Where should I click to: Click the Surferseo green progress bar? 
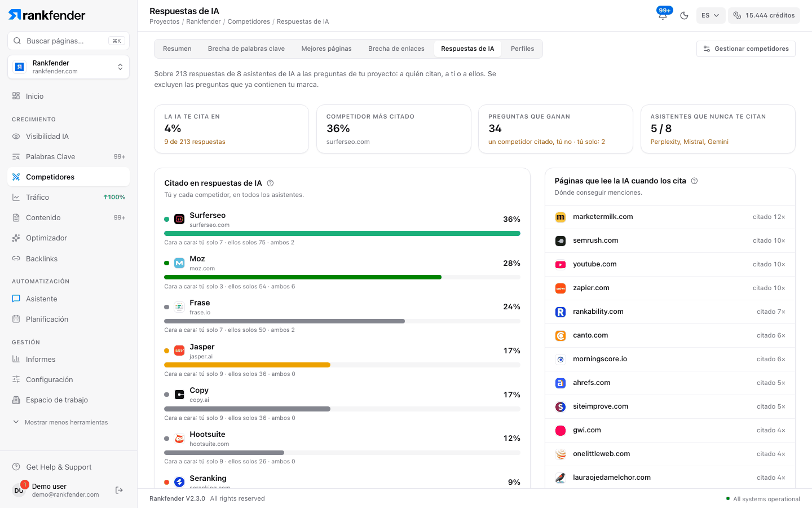tap(342, 233)
